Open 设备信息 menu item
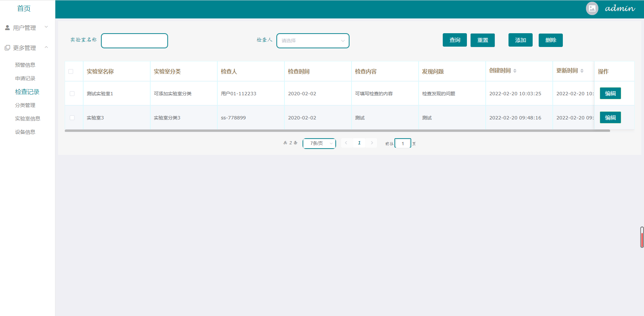644x316 pixels. coord(25,132)
